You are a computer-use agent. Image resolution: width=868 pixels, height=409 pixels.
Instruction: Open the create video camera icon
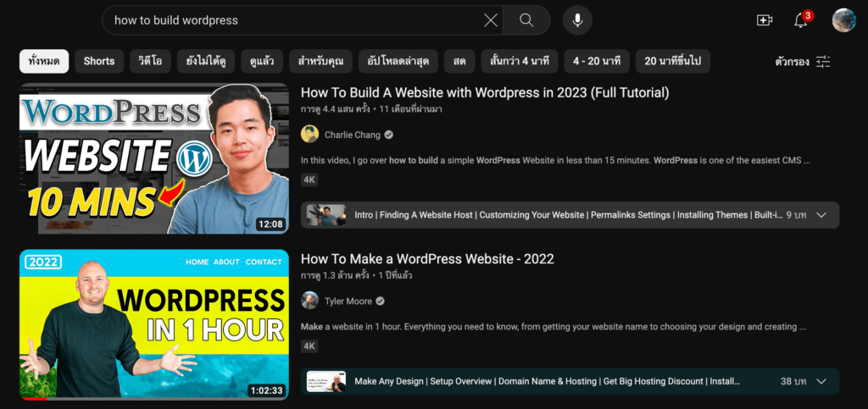(x=765, y=20)
